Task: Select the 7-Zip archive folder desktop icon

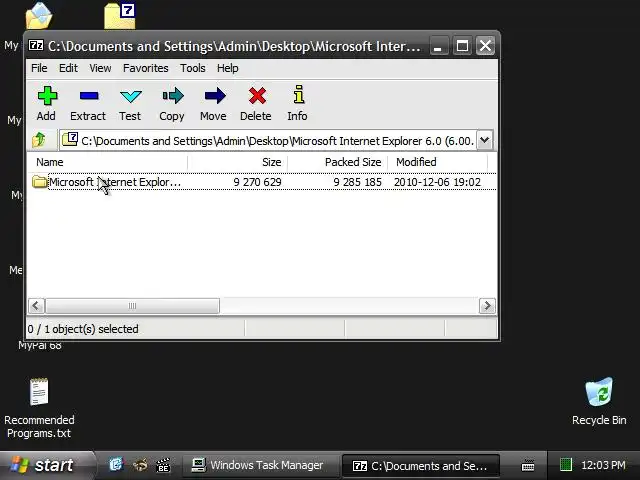Action: pyautogui.click(x=120, y=16)
